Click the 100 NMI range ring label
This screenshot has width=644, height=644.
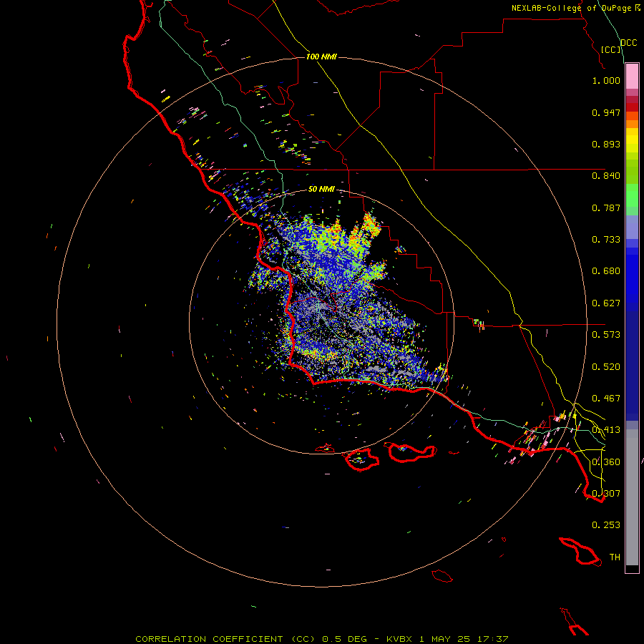(x=321, y=57)
